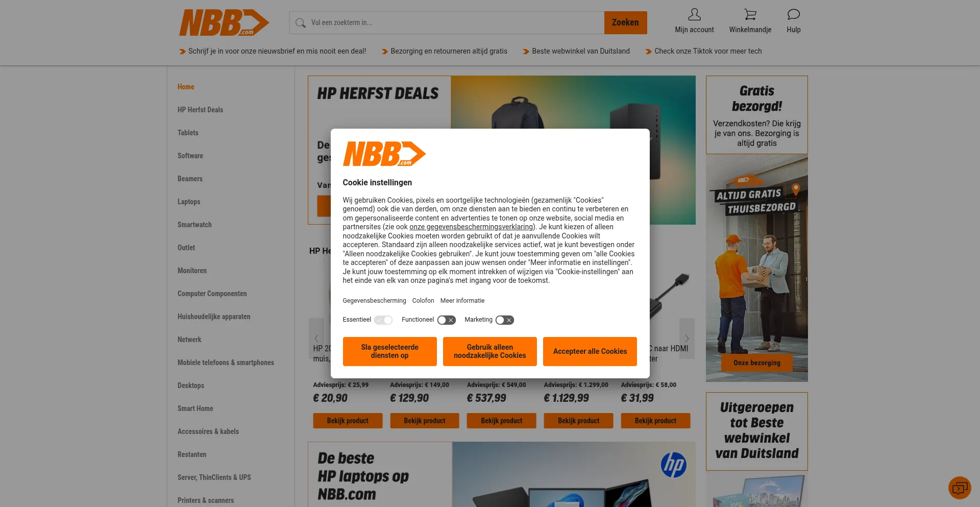
Task: Show next products with carousel right arrow
Action: click(x=687, y=339)
